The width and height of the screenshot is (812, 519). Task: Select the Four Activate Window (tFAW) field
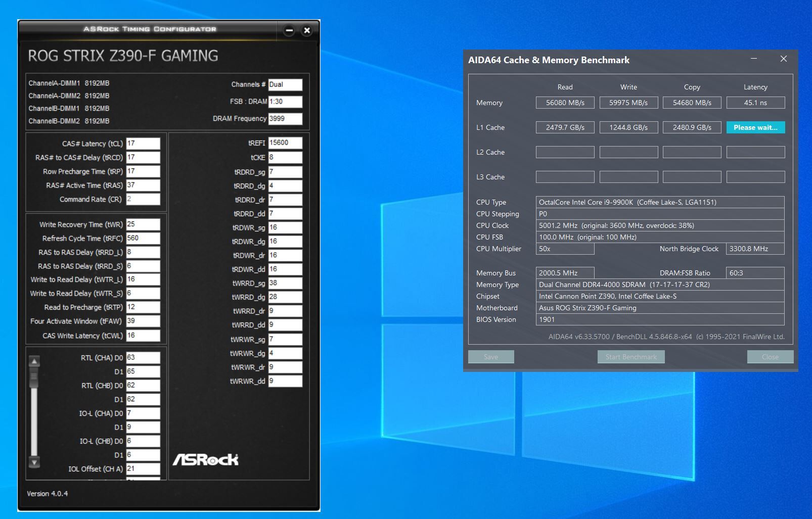tap(143, 321)
